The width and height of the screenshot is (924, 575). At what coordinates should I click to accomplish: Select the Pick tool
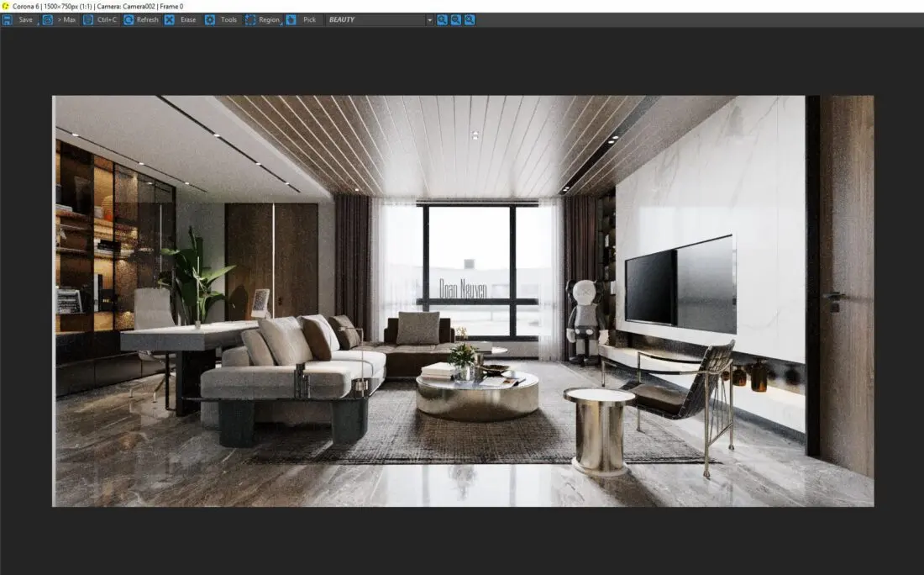[302, 19]
